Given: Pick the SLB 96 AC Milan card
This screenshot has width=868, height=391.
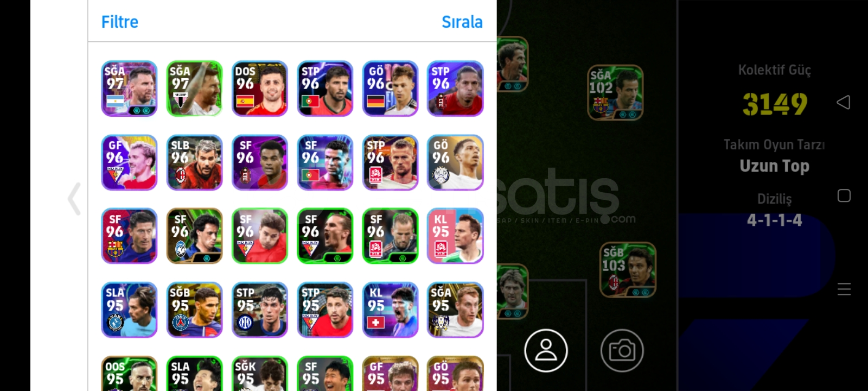Looking at the screenshot, I should (195, 162).
